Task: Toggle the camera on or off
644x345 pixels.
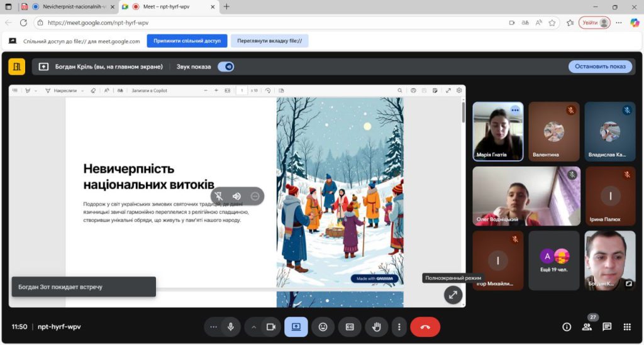Action: (x=271, y=327)
